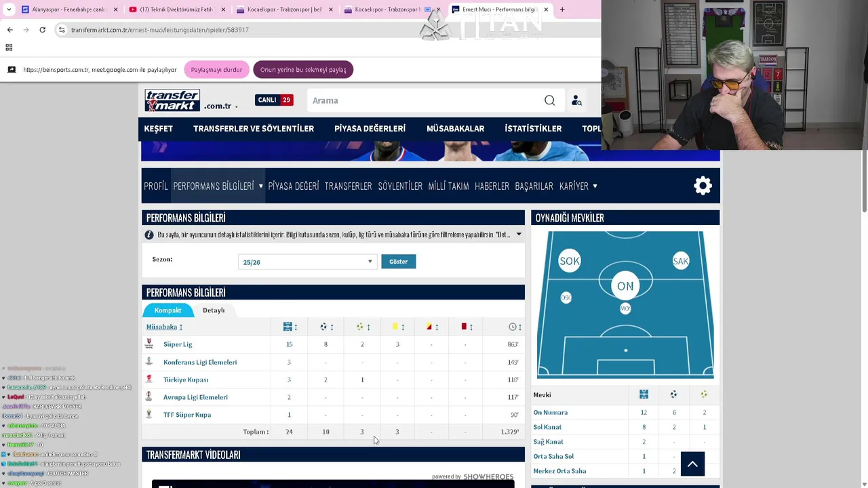Viewport: 868px width, 488px height.
Task: Click the TFF Süper Kupa trophy logo
Action: [x=149, y=414]
